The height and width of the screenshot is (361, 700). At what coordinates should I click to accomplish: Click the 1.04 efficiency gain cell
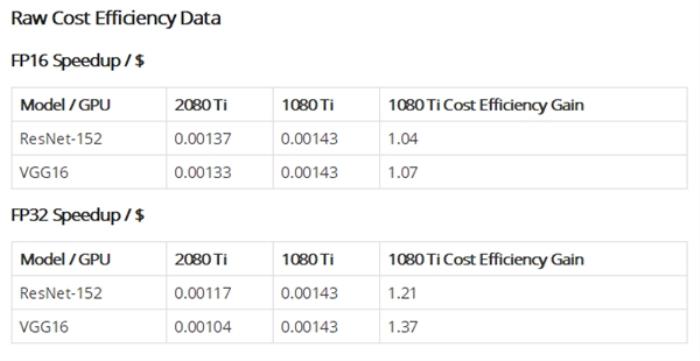[403, 139]
